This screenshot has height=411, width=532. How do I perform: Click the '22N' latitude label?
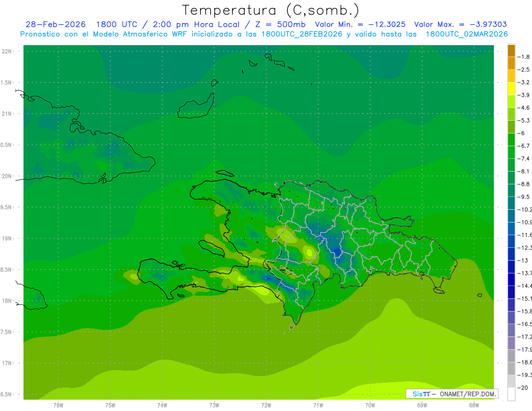pyautogui.click(x=7, y=51)
